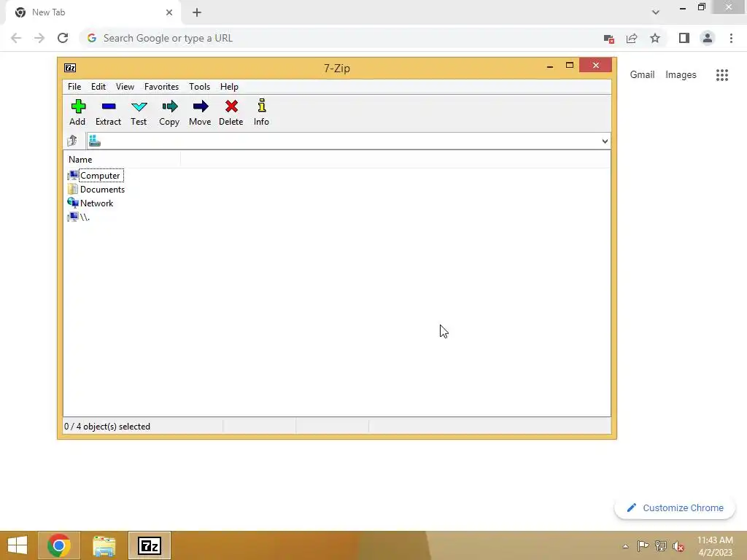Click the '0 / 4 object(s) selected' status text
Screen dimensions: 747x560
click(107, 426)
